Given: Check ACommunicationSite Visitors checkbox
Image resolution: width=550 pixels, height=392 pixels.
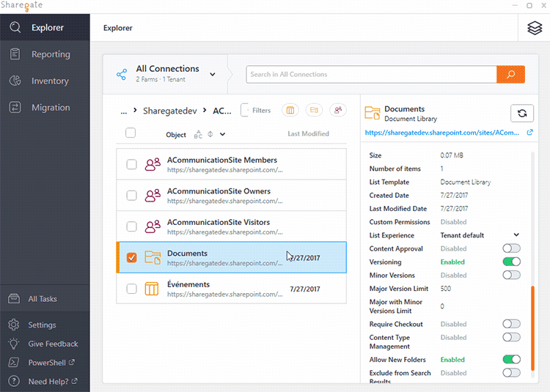Looking at the screenshot, I should [x=131, y=226].
